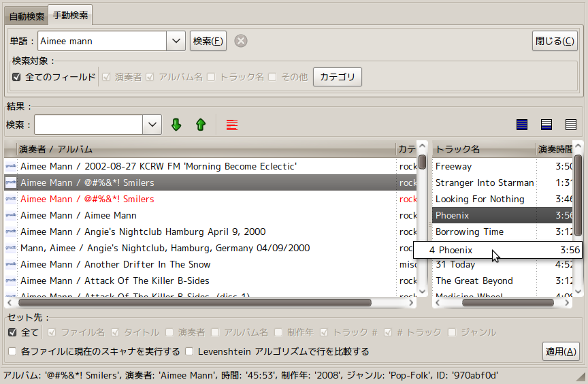Click the album list vertical scrollbar thumb
Image resolution: width=588 pixels, height=384 pixels.
422,162
